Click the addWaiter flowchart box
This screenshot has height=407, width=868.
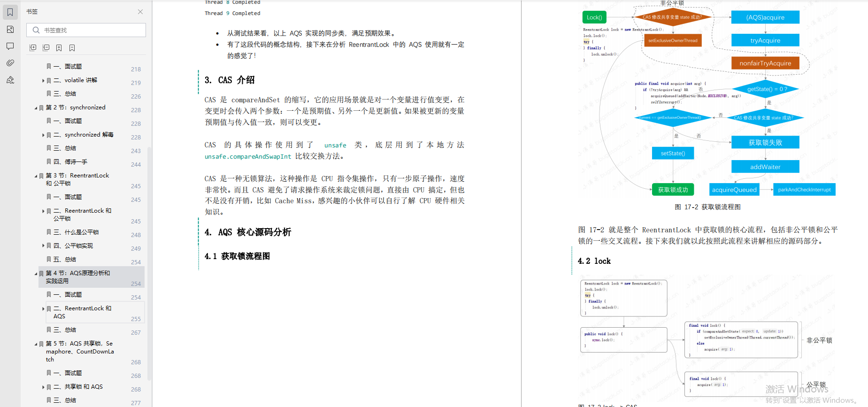(765, 167)
